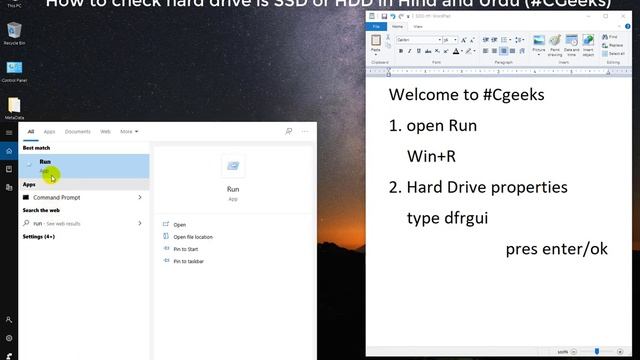Expand the Paste dropdown arrow
This screenshot has width=640, height=360.
click(x=376, y=54)
